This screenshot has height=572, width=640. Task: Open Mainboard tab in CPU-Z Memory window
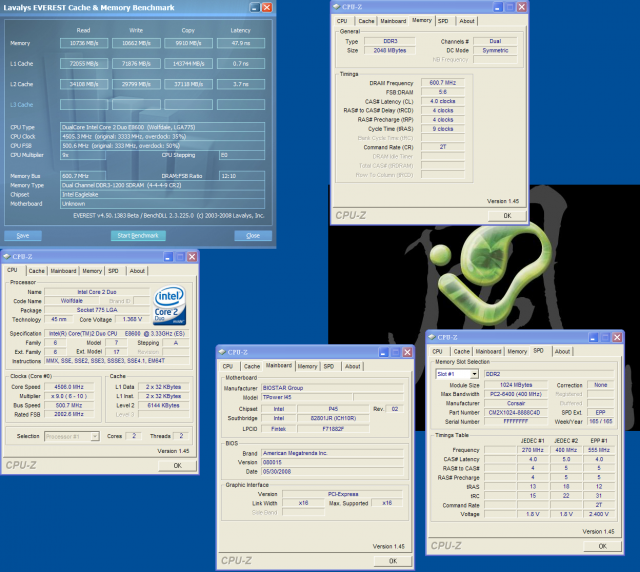point(393,21)
